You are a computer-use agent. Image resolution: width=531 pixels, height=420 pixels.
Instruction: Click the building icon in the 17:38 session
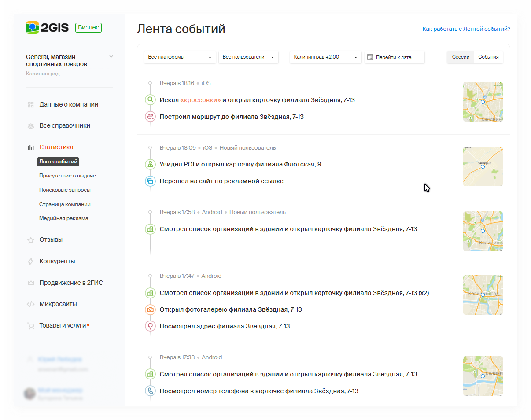151,374
